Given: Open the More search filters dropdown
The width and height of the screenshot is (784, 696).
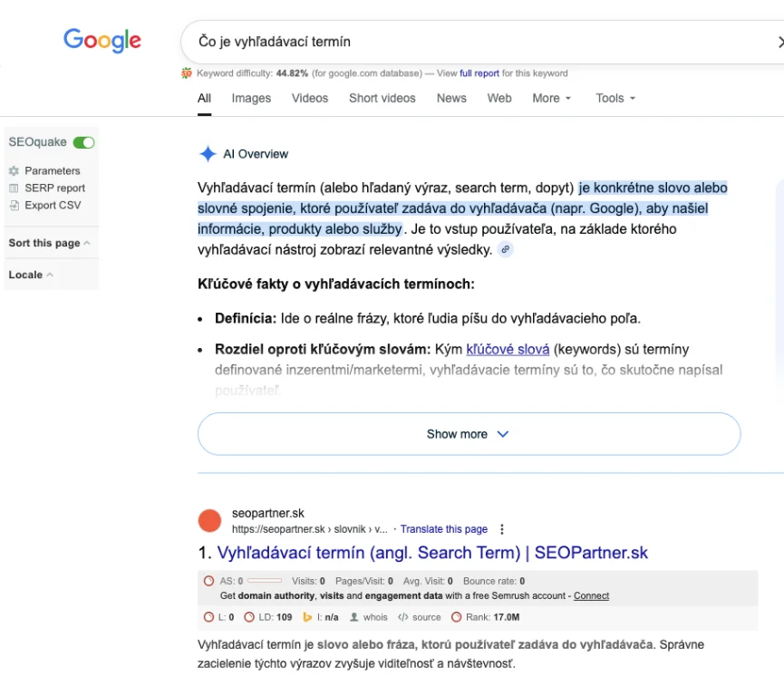Looking at the screenshot, I should pyautogui.click(x=551, y=98).
